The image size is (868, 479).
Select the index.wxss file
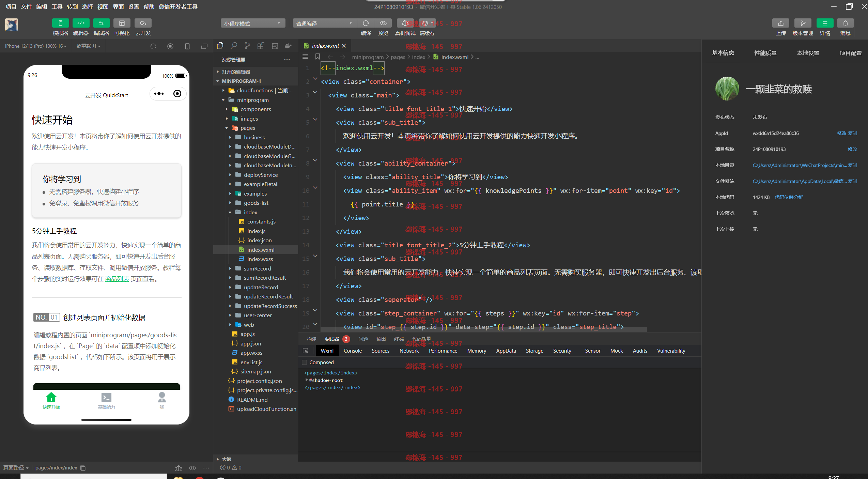click(x=260, y=259)
